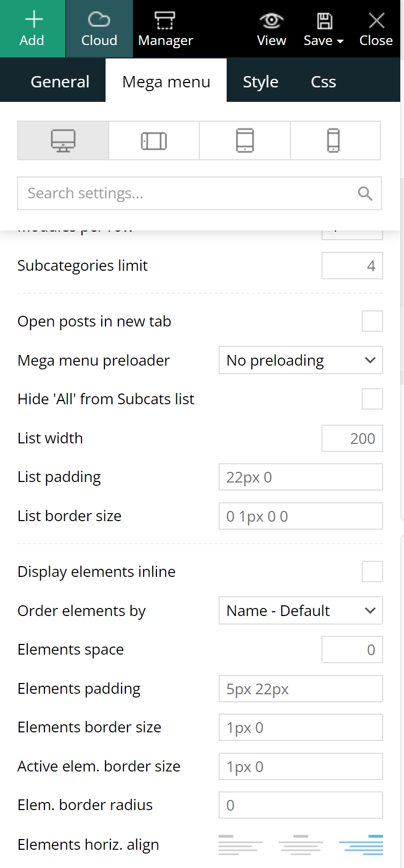The height and width of the screenshot is (868, 404).
Task: Open the Css tab
Action: pyautogui.click(x=324, y=81)
